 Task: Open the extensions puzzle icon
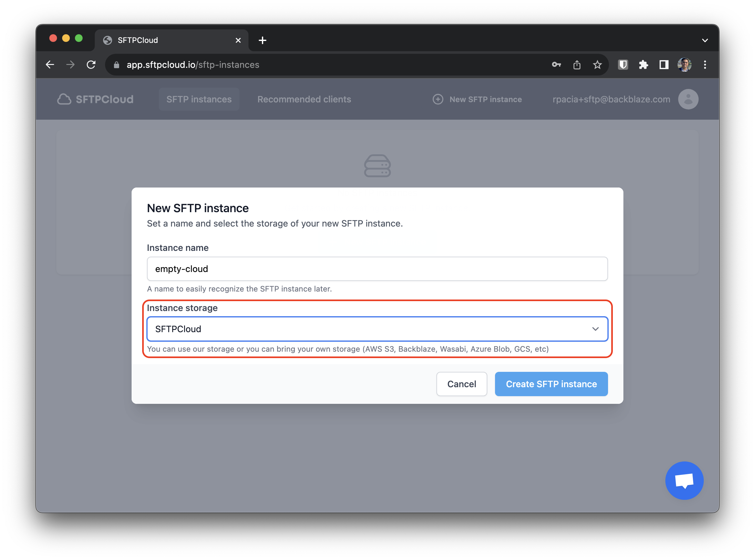tap(643, 65)
